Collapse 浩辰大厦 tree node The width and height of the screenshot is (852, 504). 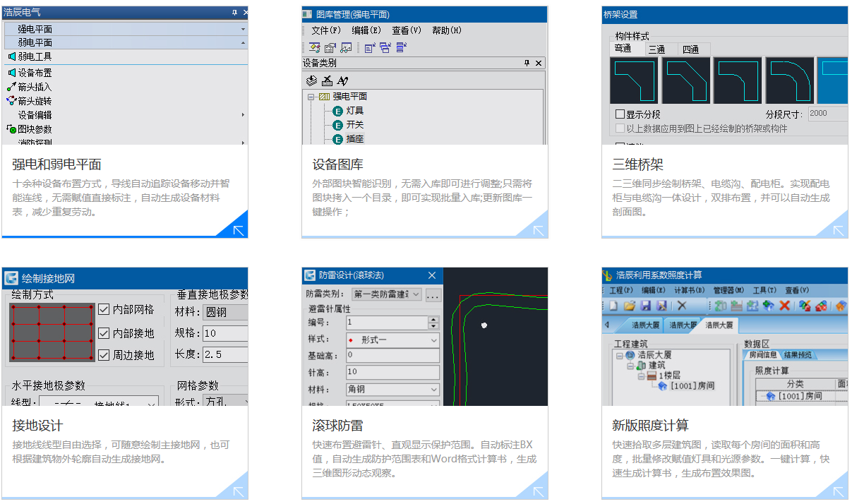click(x=619, y=356)
